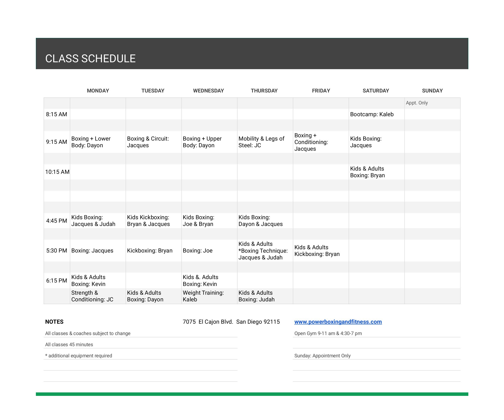Click the Bootcamp: Kaleb Saturday cell

pos(371,114)
